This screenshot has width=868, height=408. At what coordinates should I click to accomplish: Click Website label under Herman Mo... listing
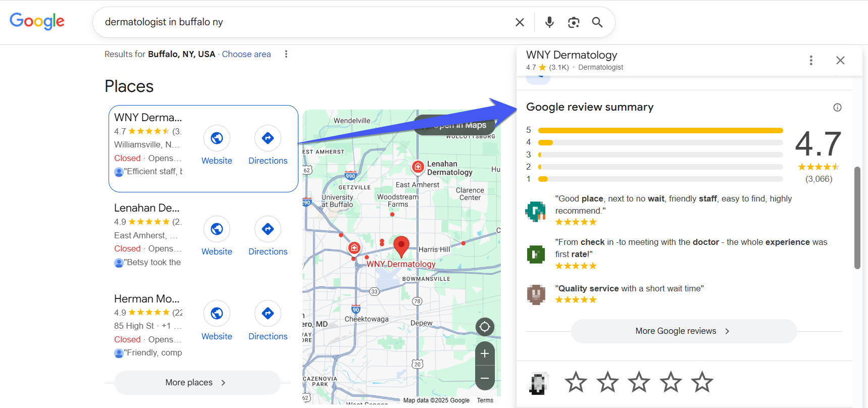coord(217,336)
